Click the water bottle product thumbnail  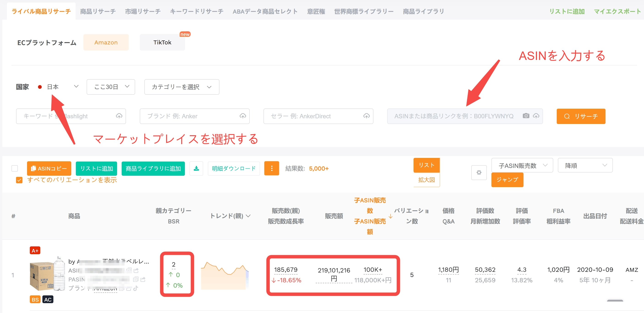tap(47, 274)
